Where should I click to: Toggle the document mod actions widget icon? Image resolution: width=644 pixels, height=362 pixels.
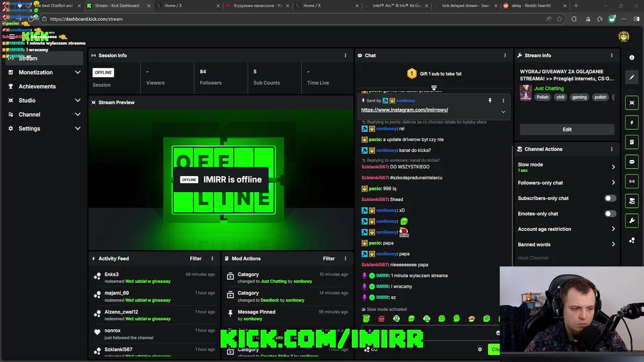[x=632, y=142]
